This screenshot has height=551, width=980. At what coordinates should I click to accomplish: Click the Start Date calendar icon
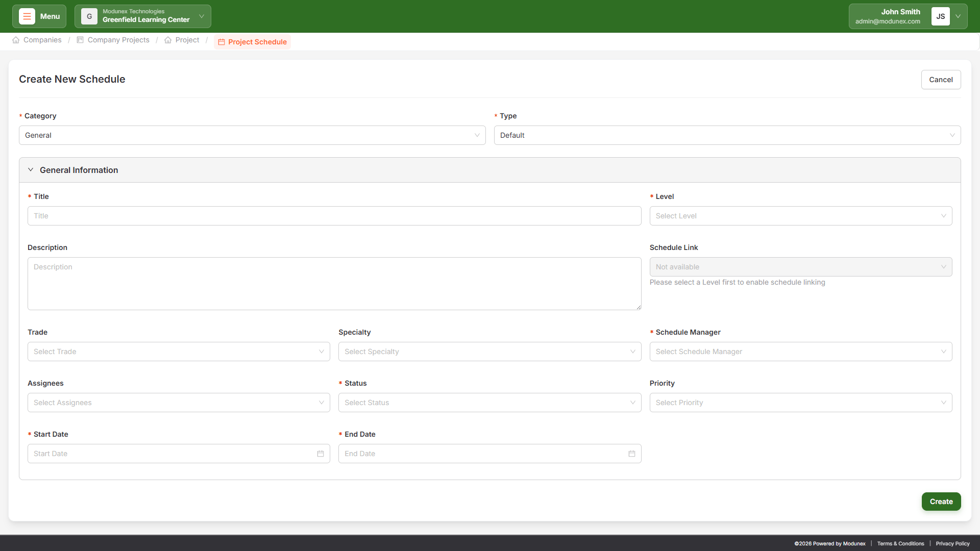(x=321, y=454)
